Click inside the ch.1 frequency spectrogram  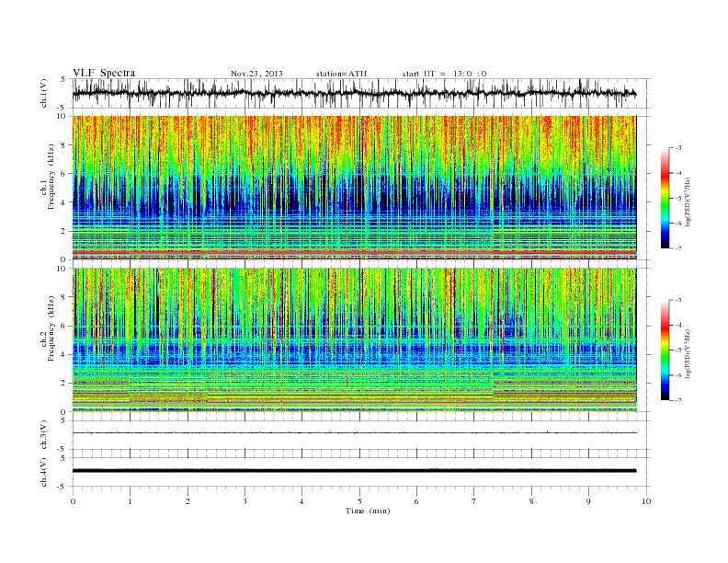354,188
